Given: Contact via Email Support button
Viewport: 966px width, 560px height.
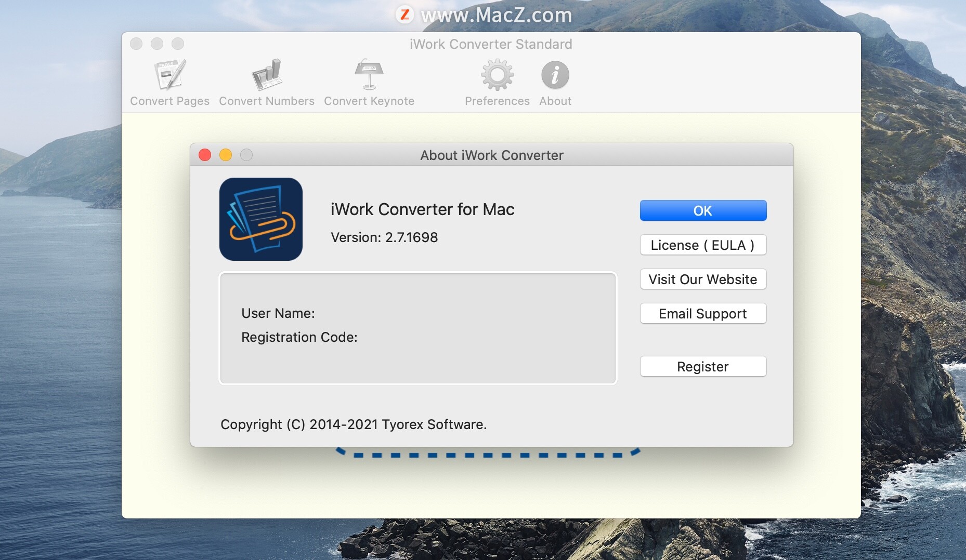Looking at the screenshot, I should pos(703,313).
